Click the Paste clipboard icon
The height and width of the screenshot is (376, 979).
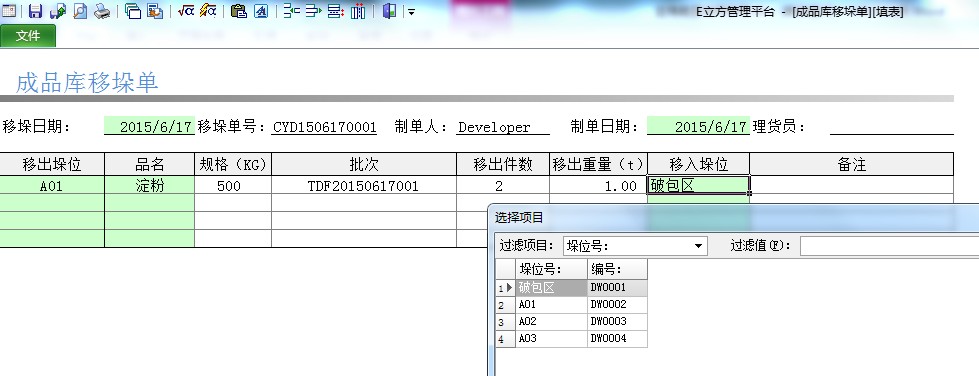tap(239, 11)
